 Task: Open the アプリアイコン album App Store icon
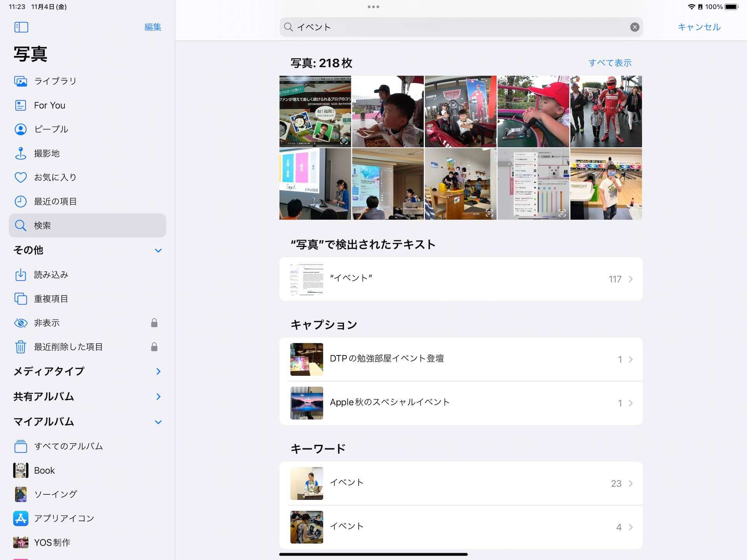click(21, 518)
